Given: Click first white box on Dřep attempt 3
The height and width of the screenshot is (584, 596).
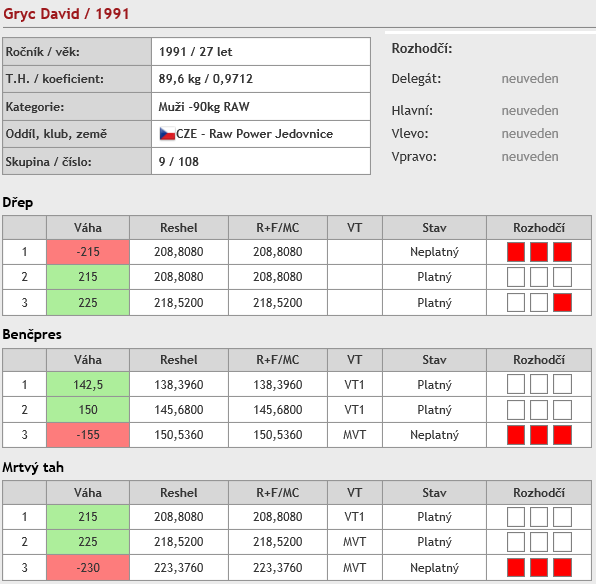Looking at the screenshot, I should click(x=516, y=303).
